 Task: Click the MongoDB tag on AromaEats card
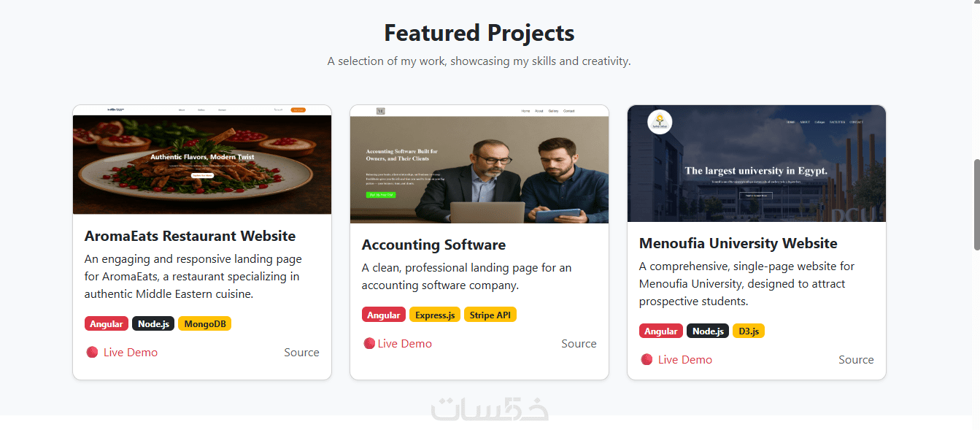pos(204,323)
